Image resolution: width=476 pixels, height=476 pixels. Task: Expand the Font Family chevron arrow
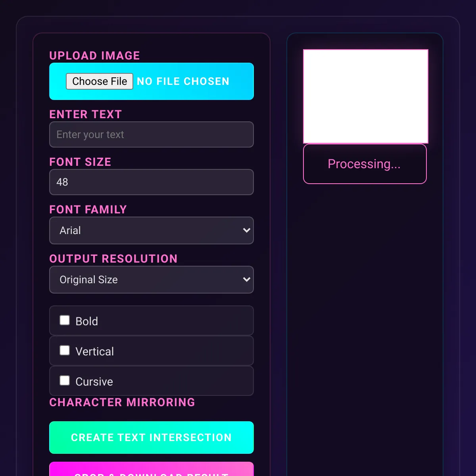click(246, 230)
